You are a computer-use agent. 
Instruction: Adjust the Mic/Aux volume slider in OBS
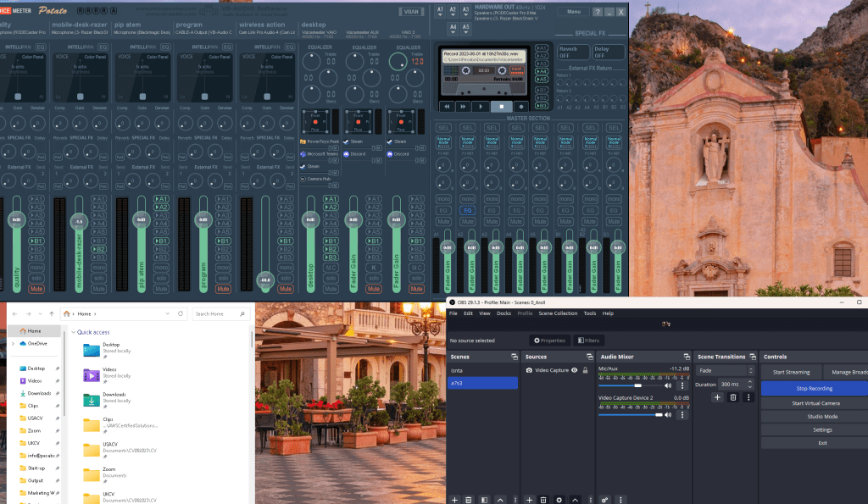(630, 385)
